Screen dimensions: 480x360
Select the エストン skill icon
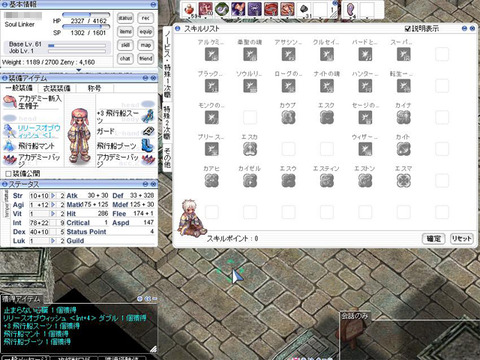click(365, 181)
